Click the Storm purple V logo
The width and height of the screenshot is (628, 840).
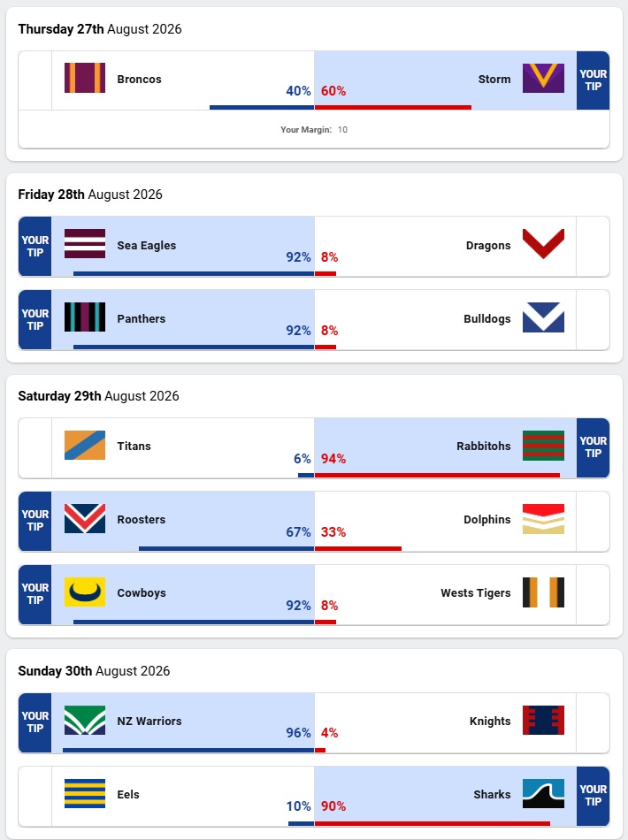pyautogui.click(x=543, y=78)
